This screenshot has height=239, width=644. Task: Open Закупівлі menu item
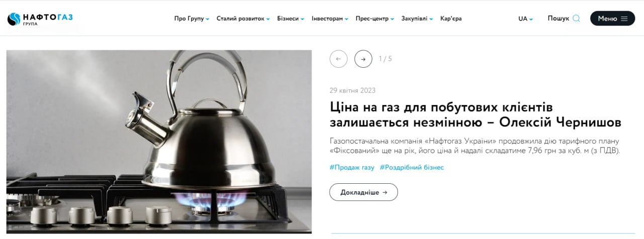coord(417,19)
